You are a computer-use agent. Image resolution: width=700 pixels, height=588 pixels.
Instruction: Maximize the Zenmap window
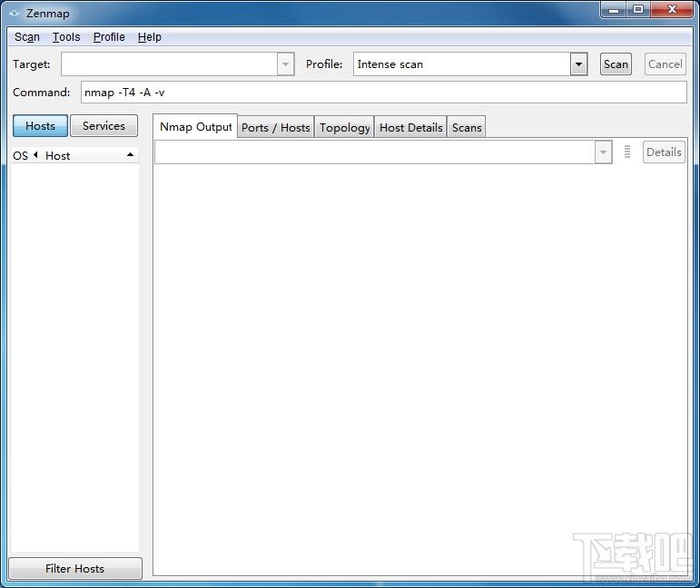pos(638,9)
